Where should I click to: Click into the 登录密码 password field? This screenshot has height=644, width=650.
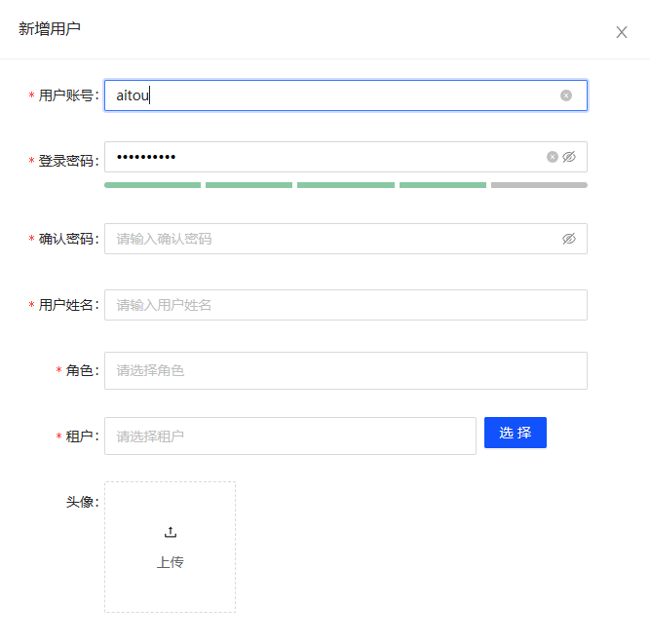[x=346, y=157]
